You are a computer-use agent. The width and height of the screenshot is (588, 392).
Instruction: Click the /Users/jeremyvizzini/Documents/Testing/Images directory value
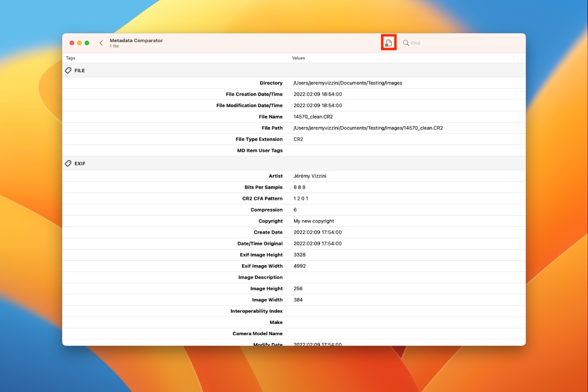click(x=348, y=83)
